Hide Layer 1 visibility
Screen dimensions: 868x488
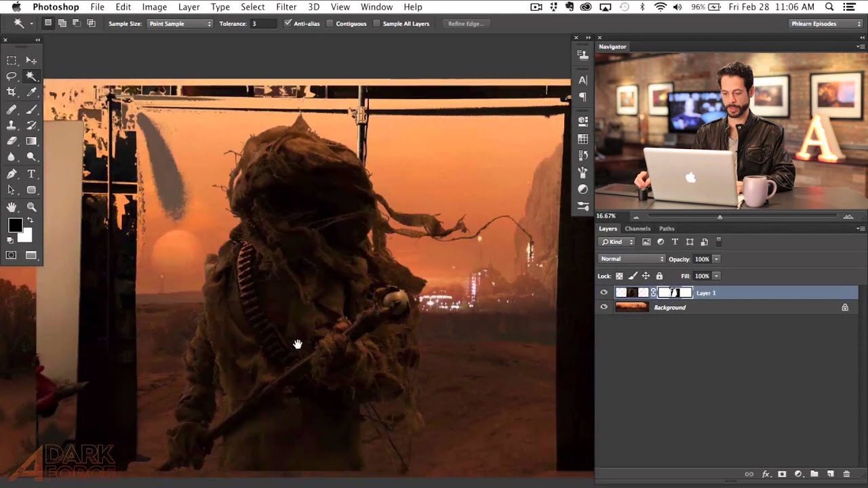coord(604,293)
